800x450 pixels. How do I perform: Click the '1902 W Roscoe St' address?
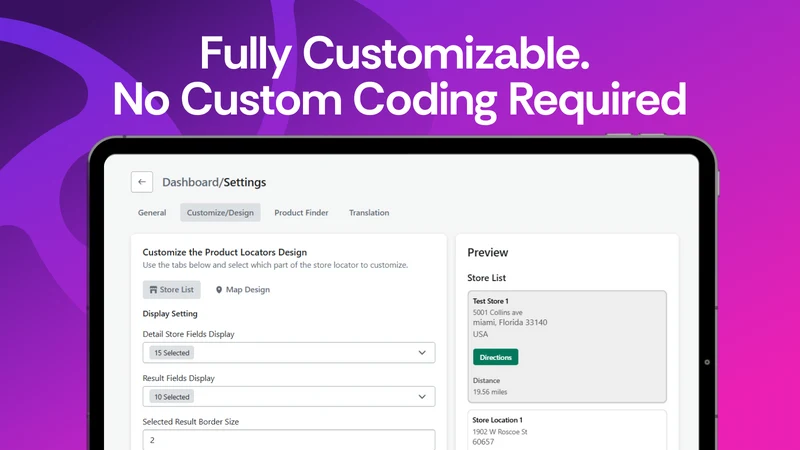500,432
